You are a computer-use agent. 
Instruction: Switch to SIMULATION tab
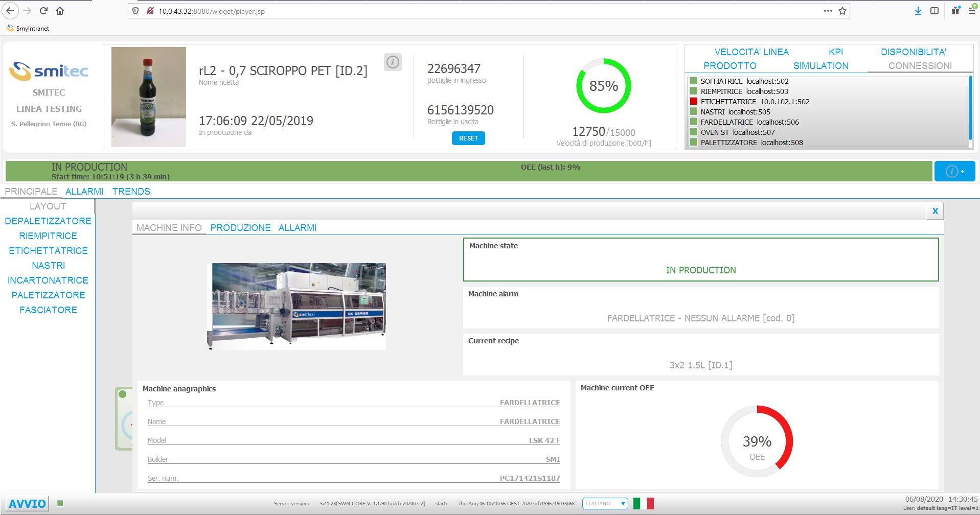(821, 66)
